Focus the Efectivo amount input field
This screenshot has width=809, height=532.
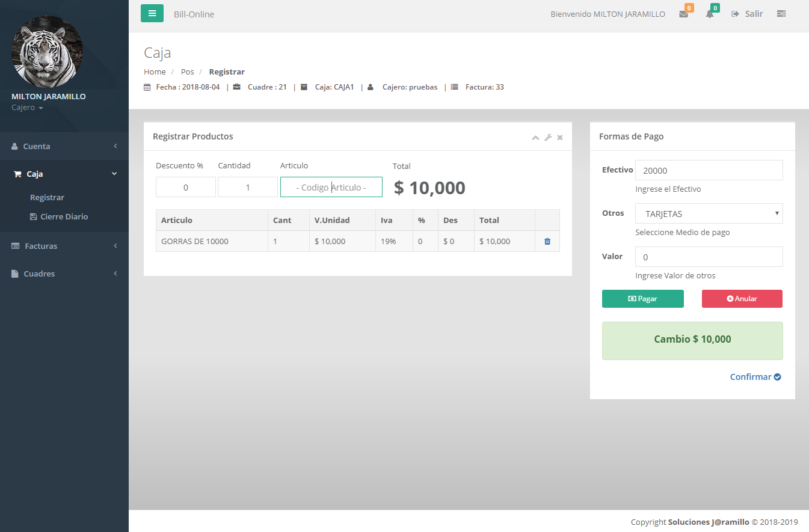click(x=709, y=170)
